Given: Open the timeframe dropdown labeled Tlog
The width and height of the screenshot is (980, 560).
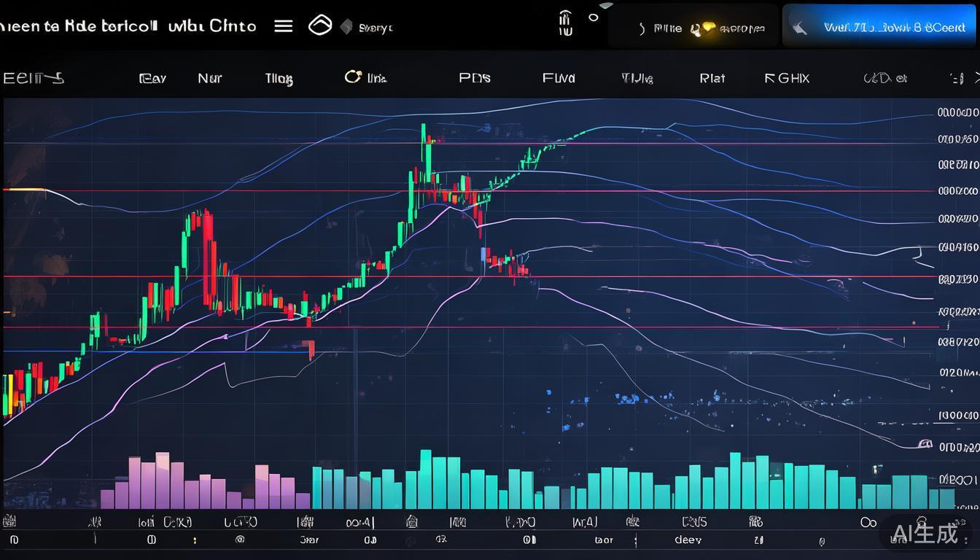Looking at the screenshot, I should pos(279,77).
